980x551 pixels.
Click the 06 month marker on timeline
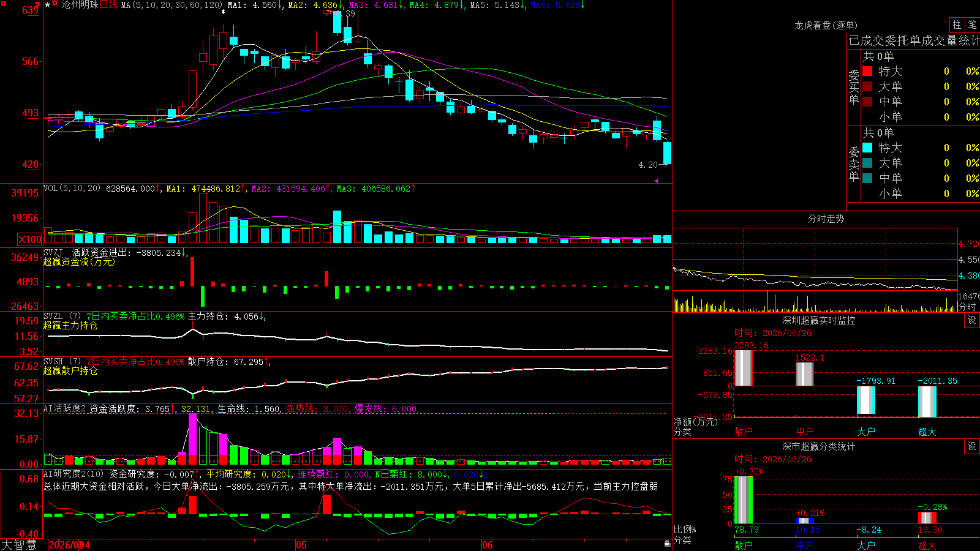488,545
